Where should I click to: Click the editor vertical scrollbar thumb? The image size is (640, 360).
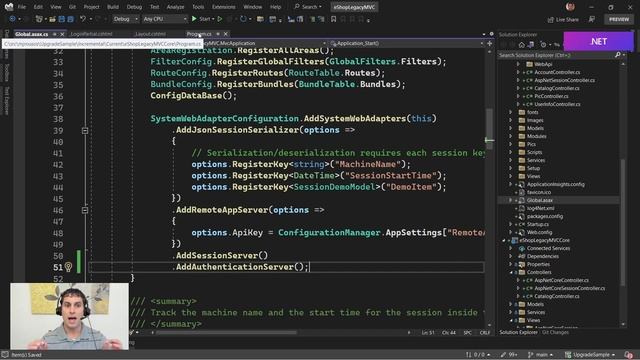489,129
